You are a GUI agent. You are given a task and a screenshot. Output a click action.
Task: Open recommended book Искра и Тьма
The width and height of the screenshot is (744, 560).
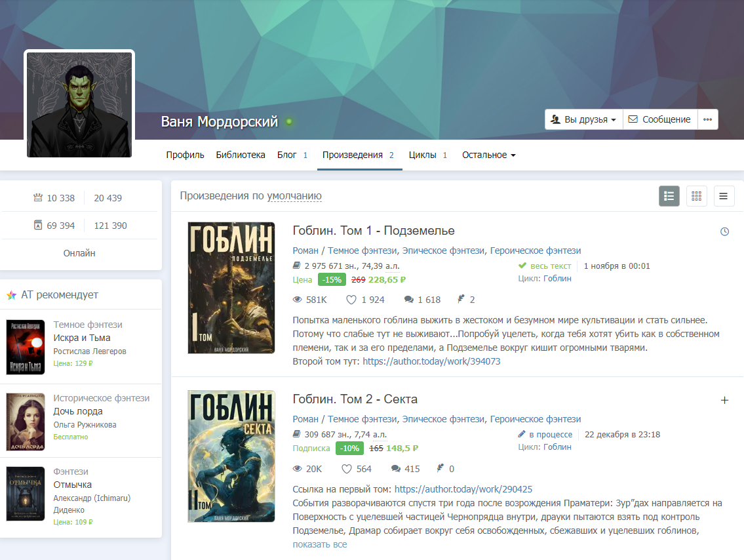pos(82,338)
